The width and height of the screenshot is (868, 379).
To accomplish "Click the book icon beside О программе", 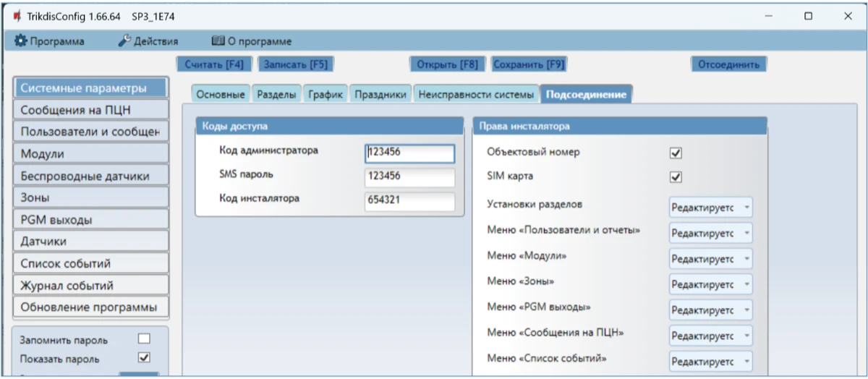I will (x=218, y=41).
